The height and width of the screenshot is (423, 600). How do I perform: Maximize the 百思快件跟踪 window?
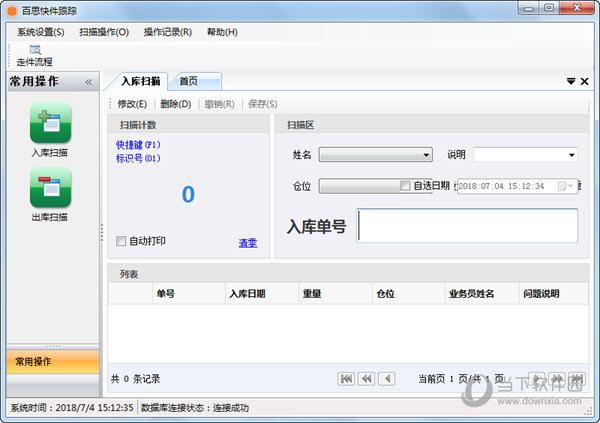pos(549,8)
